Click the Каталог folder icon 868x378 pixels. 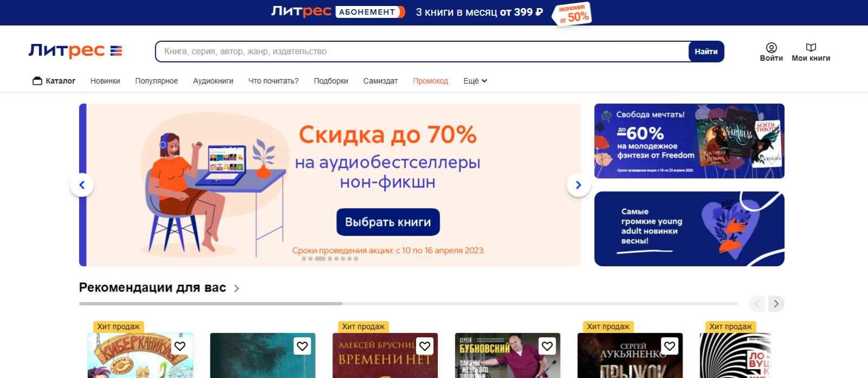37,81
